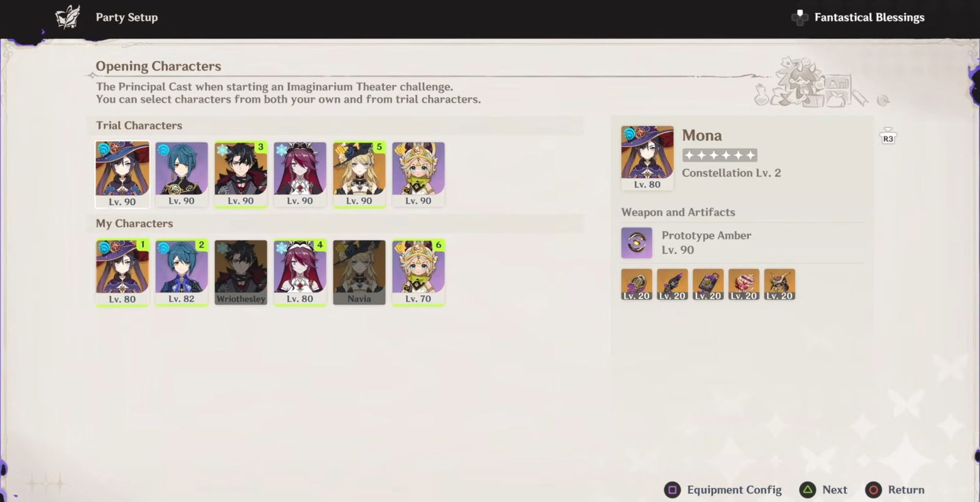This screenshot has width=980, height=502.
Task: Click the greyed-out Wriothesley card
Action: point(241,272)
